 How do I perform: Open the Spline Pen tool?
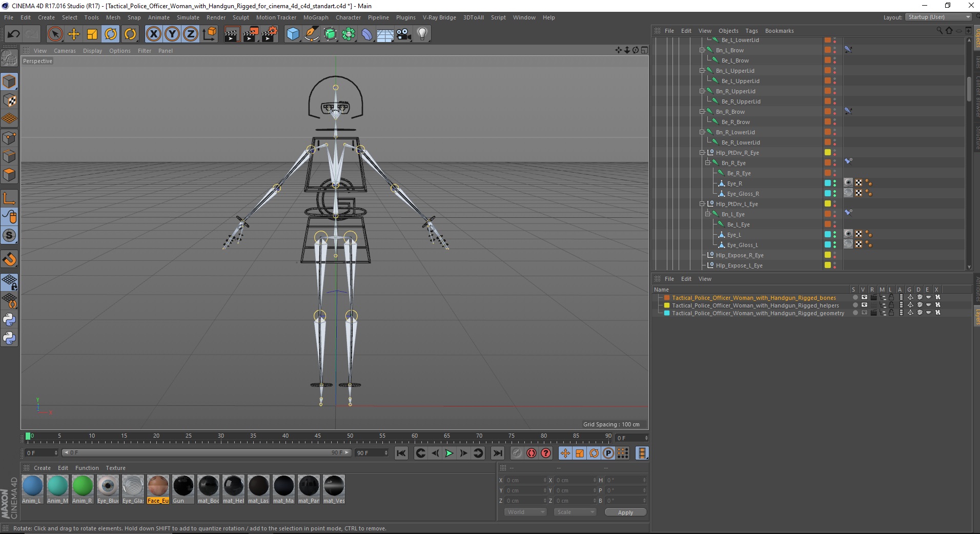point(312,34)
